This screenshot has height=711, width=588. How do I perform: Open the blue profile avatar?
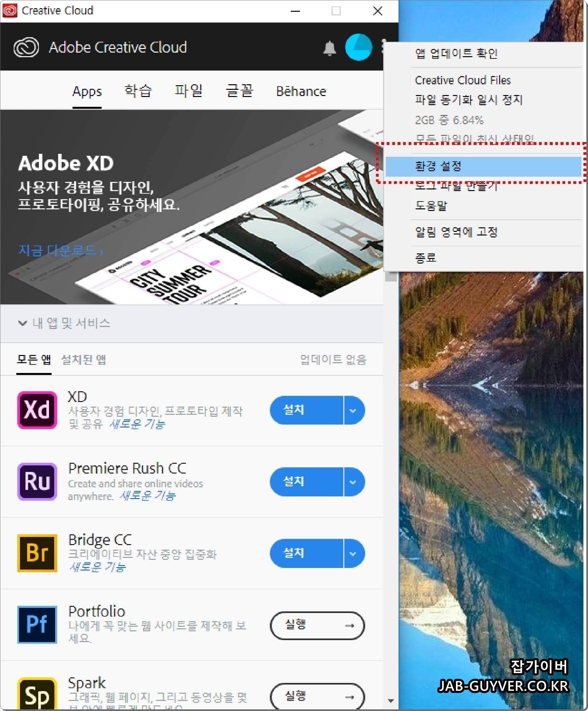(x=358, y=47)
